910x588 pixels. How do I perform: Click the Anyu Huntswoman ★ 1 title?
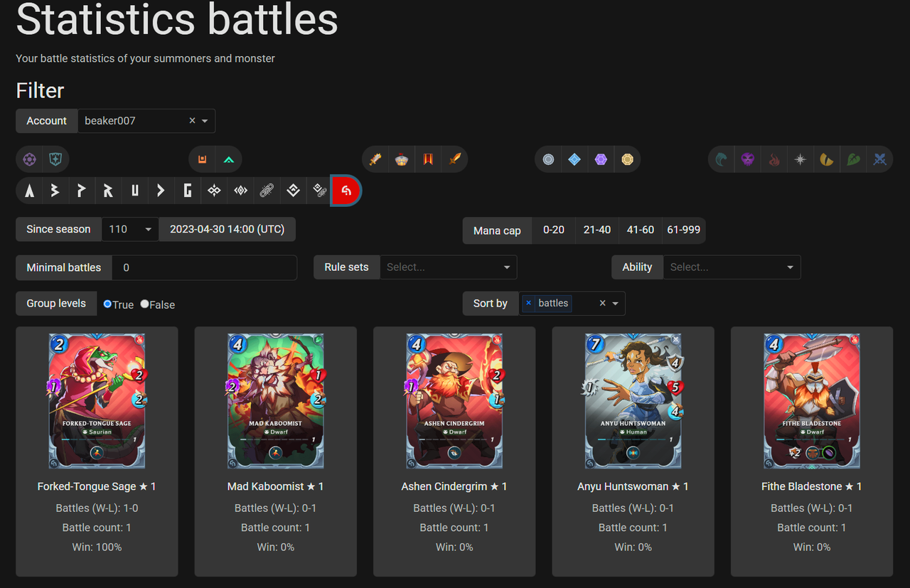pos(633,487)
